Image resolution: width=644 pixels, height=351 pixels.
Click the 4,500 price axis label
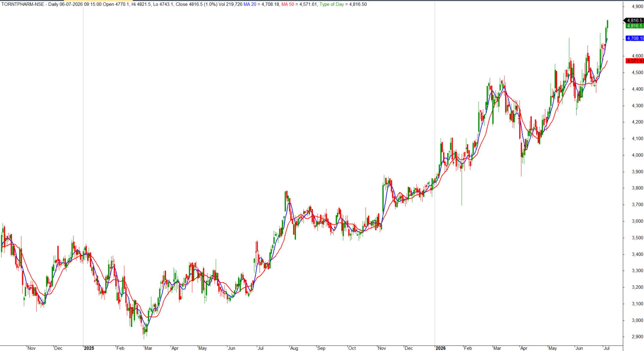coord(637,73)
